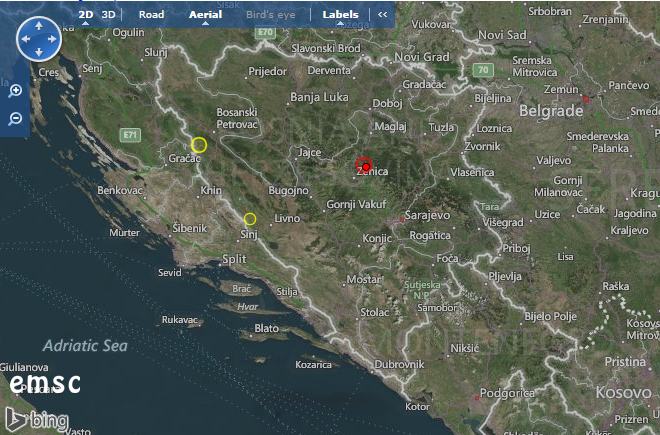This screenshot has width=660, height=435.
Task: Switch the map to 2D mode
Action: [x=86, y=15]
